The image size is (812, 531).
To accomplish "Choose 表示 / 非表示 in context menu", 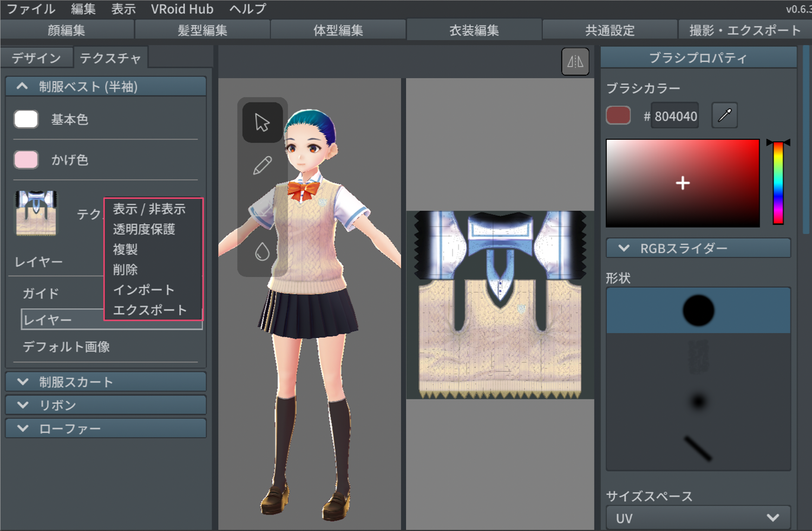I will (x=149, y=209).
